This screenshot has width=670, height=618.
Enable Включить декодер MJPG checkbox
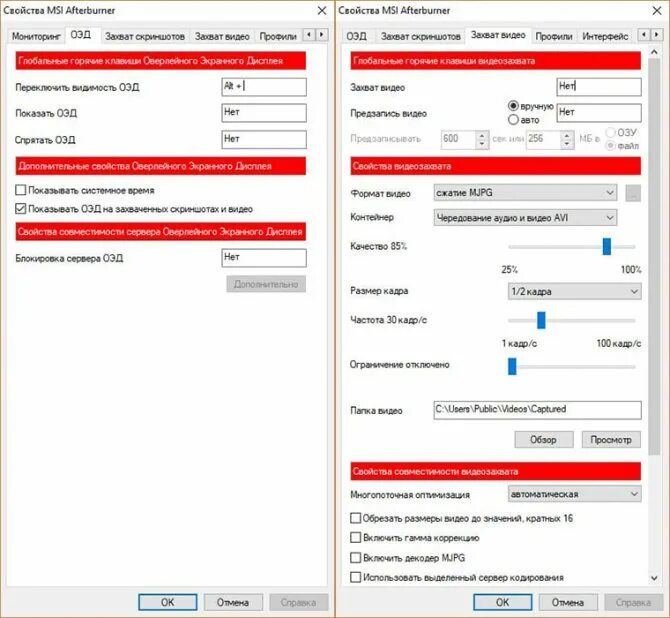point(355,557)
